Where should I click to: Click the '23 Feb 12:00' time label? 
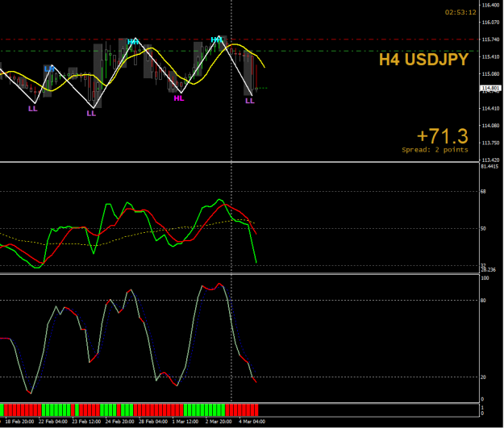[x=86, y=422]
